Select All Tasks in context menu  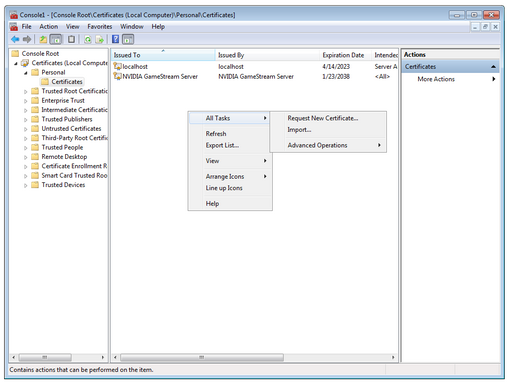[x=230, y=118]
